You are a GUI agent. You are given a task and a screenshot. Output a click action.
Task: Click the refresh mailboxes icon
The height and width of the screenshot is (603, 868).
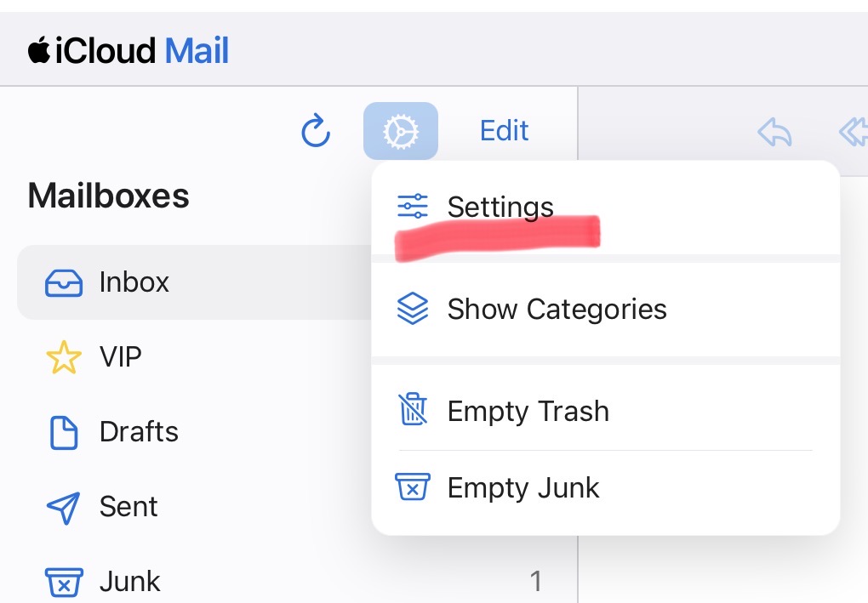point(316,131)
